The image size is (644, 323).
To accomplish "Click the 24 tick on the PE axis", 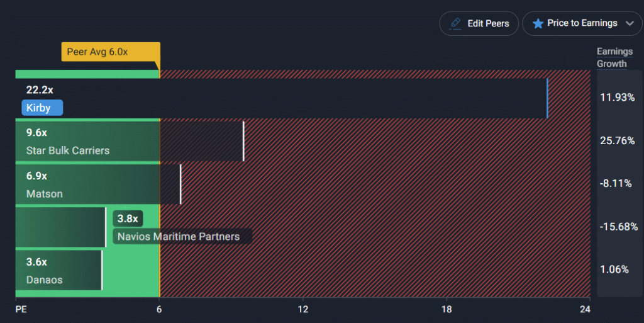I will [x=585, y=309].
